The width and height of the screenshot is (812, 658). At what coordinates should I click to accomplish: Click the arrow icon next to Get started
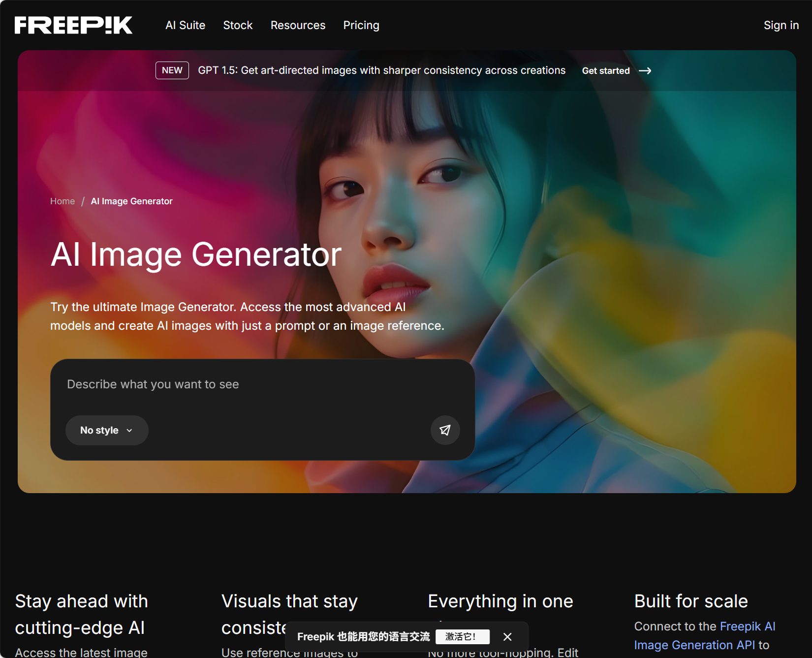tap(646, 71)
